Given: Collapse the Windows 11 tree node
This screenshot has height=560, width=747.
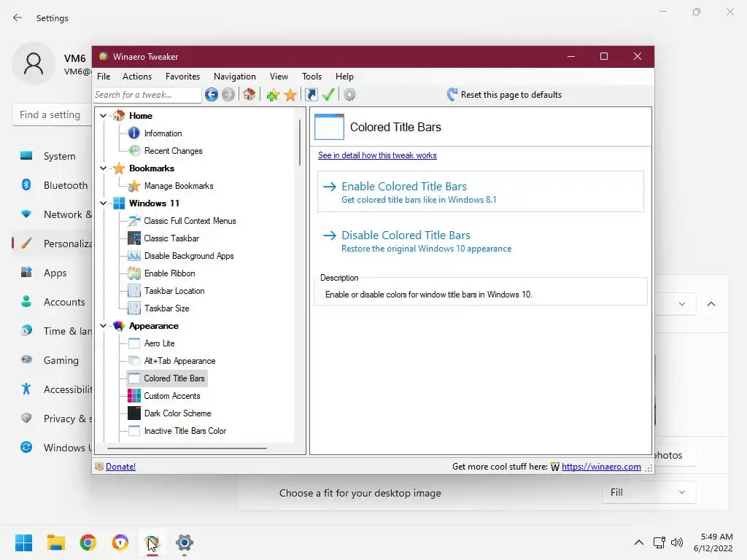Looking at the screenshot, I should click(x=104, y=203).
